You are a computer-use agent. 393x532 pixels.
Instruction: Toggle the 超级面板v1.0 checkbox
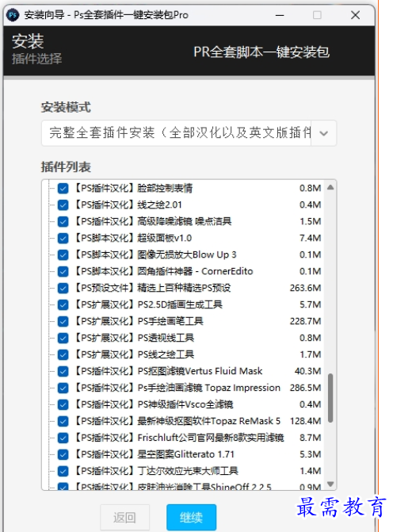click(x=63, y=238)
